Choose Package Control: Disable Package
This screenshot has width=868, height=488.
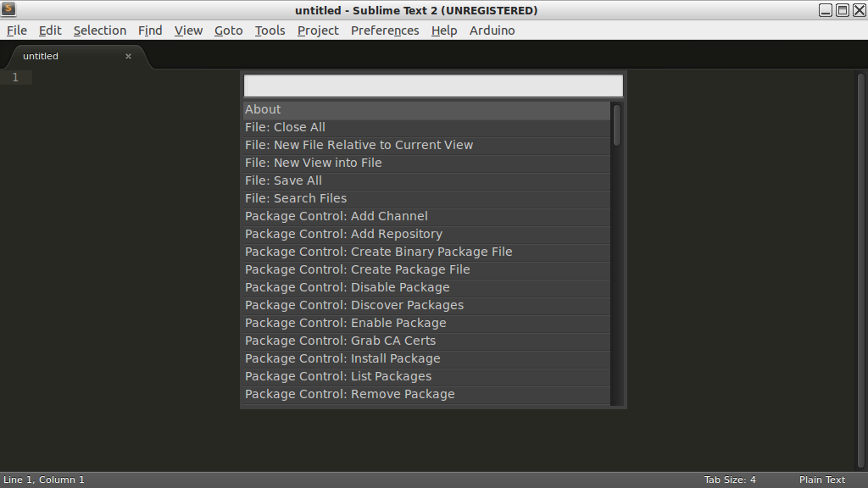pyautogui.click(x=427, y=287)
